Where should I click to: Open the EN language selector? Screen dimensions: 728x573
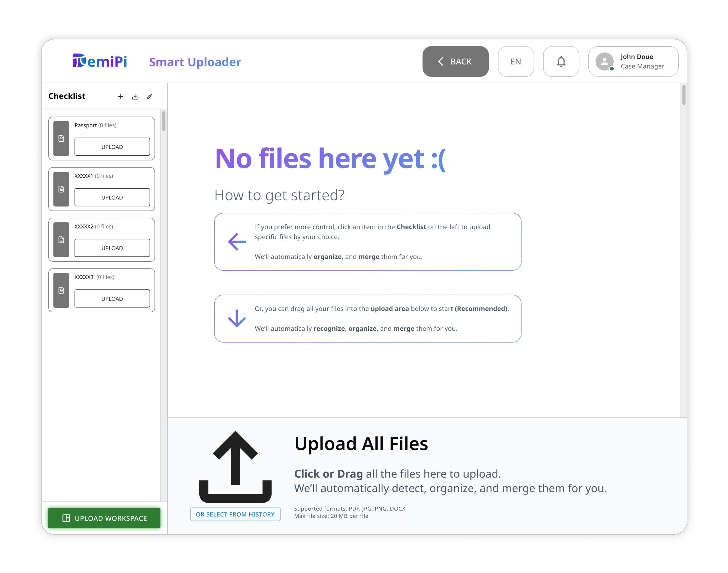point(516,62)
